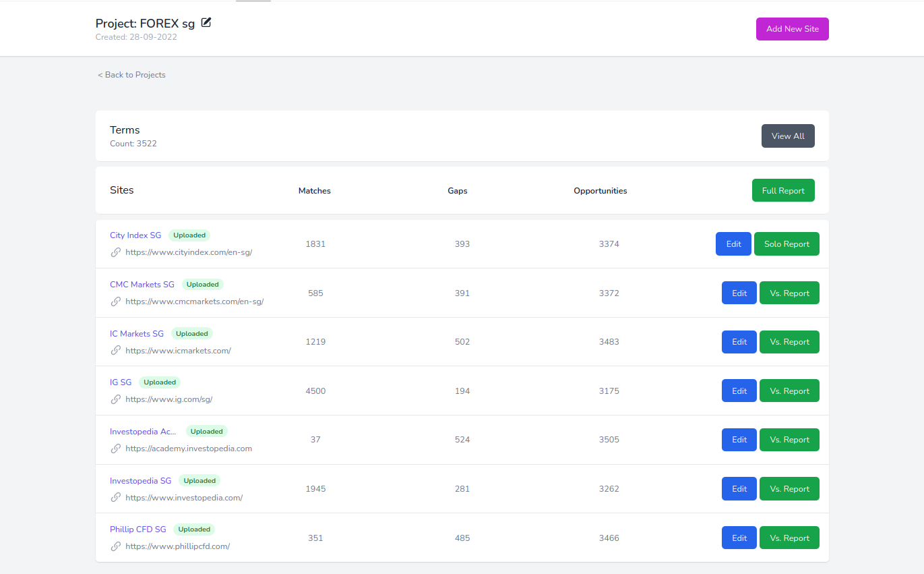The image size is (924, 574).
Task: Click the Gaps column header
Action: pyautogui.click(x=458, y=191)
